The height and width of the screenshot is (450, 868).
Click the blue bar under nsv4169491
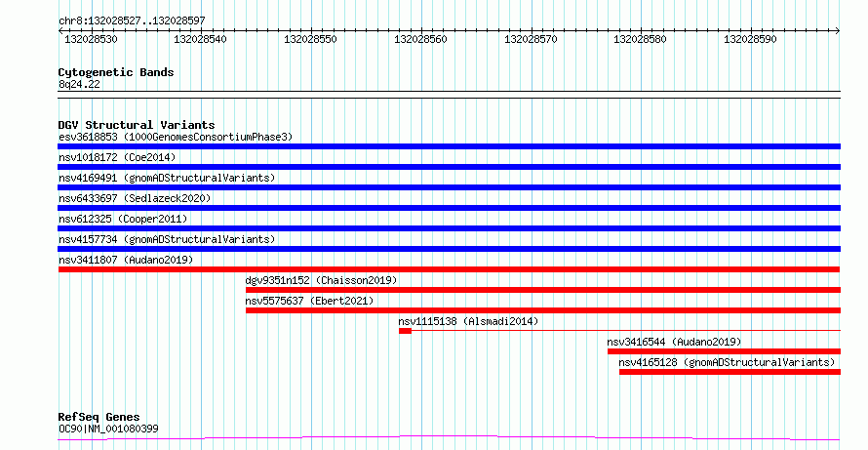[449, 187]
